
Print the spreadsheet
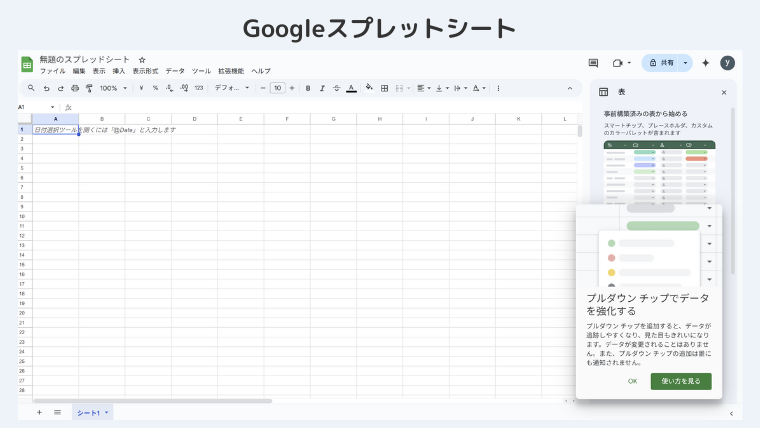pyautogui.click(x=75, y=88)
